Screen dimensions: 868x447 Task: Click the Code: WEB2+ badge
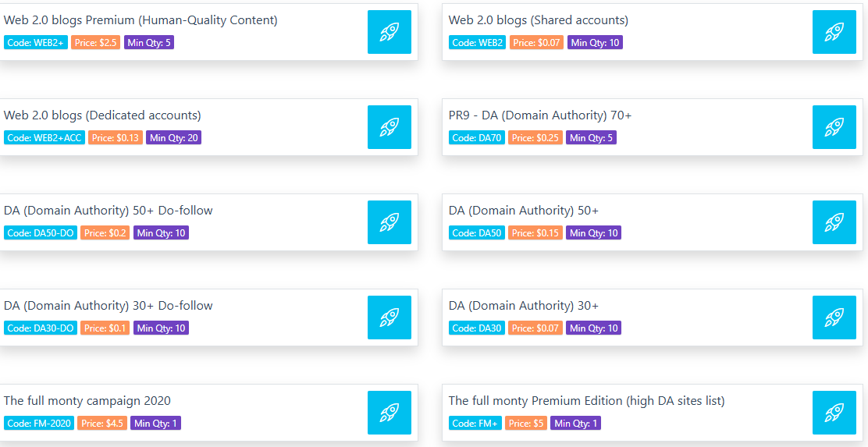pos(36,43)
